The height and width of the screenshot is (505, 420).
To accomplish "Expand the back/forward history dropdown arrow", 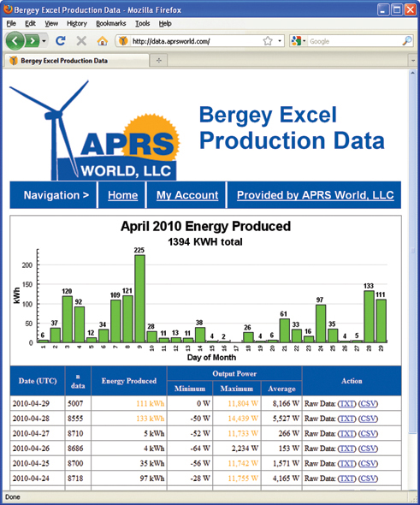I will pyautogui.click(x=44, y=41).
